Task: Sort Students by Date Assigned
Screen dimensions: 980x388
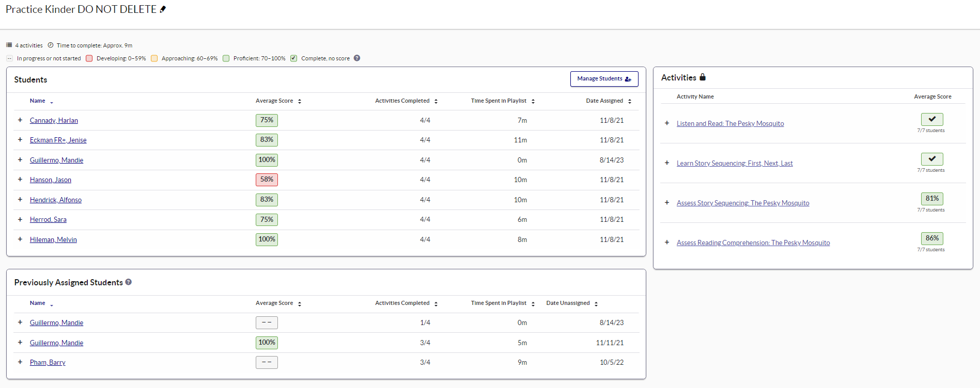Action: point(630,101)
